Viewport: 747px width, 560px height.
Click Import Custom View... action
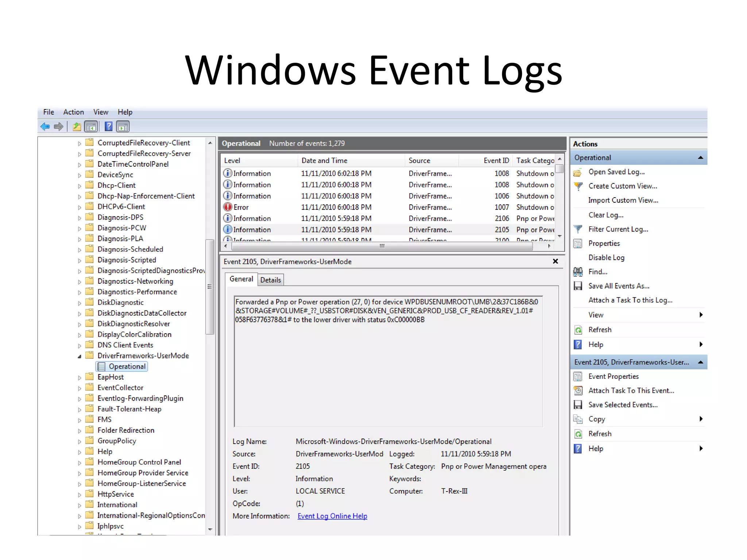click(623, 201)
